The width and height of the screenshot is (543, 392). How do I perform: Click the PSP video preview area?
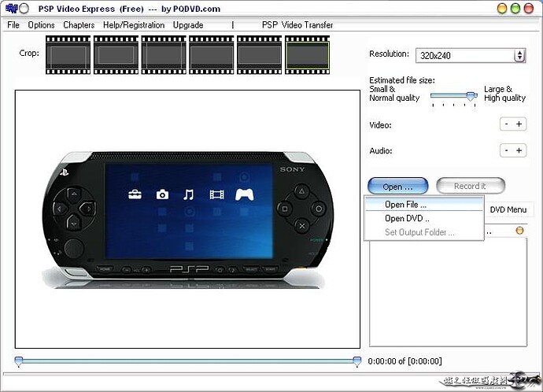pos(187,219)
